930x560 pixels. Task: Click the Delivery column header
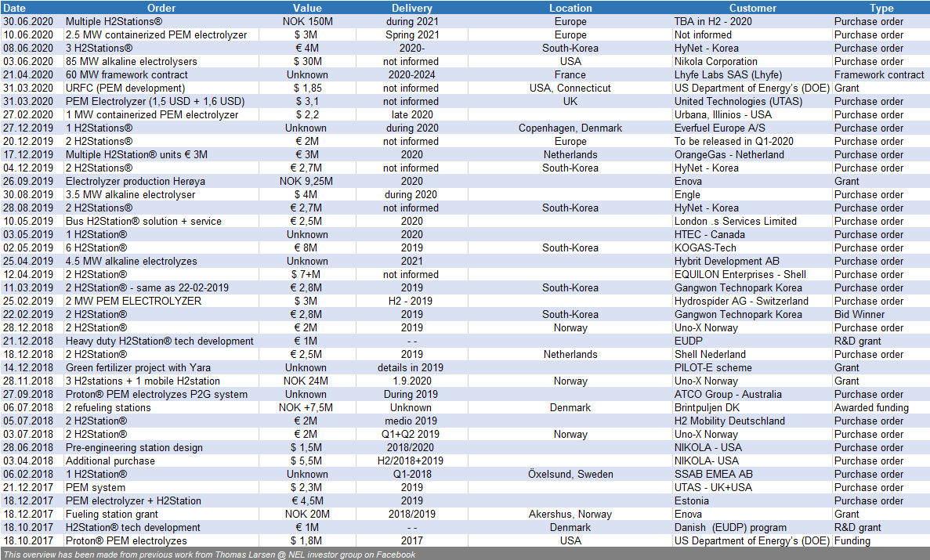pyautogui.click(x=411, y=8)
